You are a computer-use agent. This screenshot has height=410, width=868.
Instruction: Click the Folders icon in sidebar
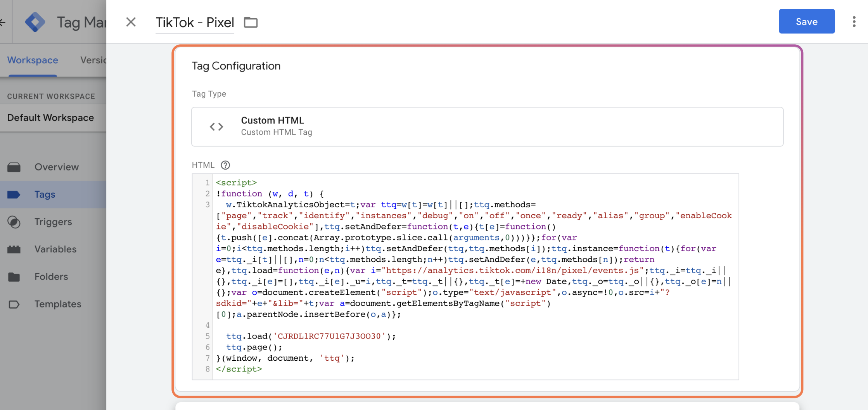tap(14, 277)
